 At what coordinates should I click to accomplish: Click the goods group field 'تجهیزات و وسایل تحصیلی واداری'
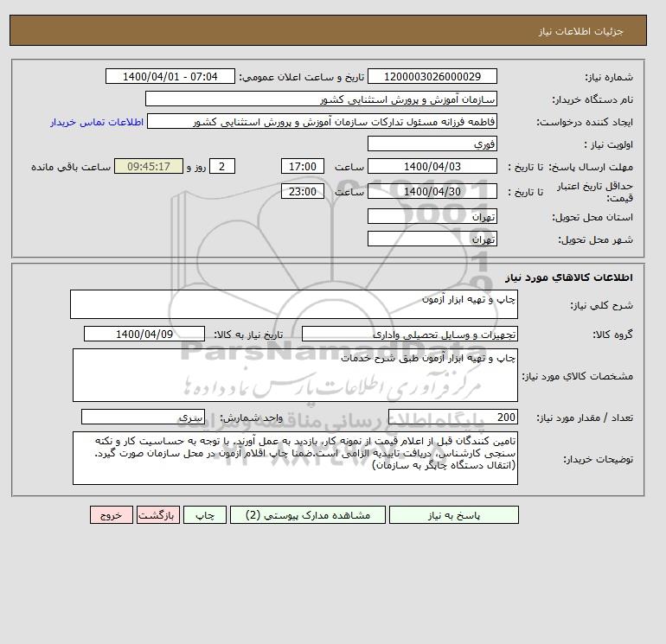pos(409,334)
